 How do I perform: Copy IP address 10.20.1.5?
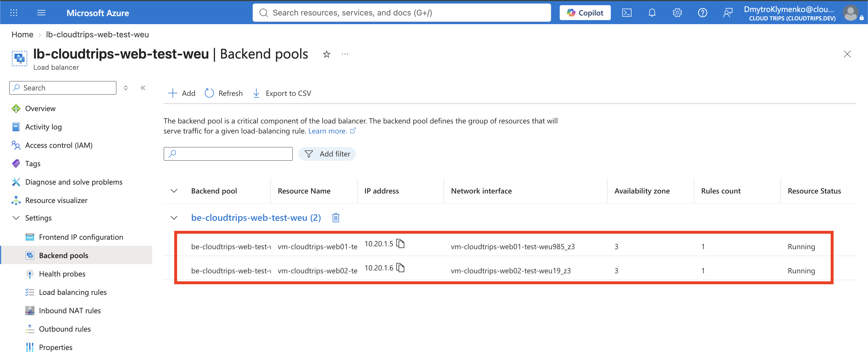pos(400,243)
